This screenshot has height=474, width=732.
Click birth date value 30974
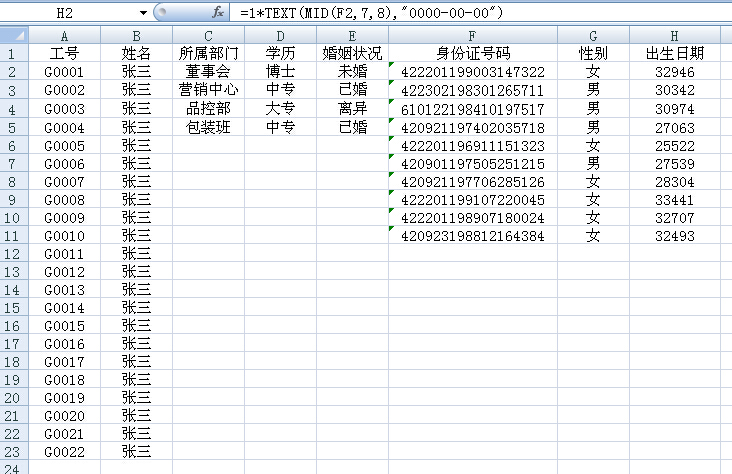pyautogui.click(x=675, y=109)
